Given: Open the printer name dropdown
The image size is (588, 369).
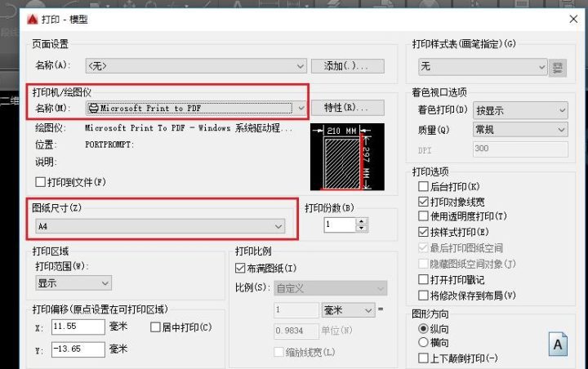Looking at the screenshot, I should tap(301, 108).
